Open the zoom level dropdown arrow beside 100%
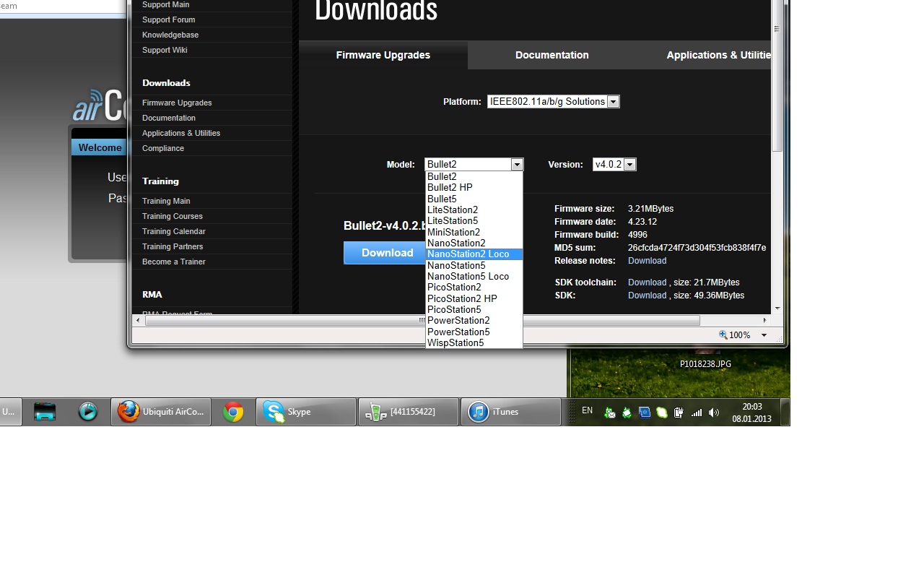 tap(764, 335)
